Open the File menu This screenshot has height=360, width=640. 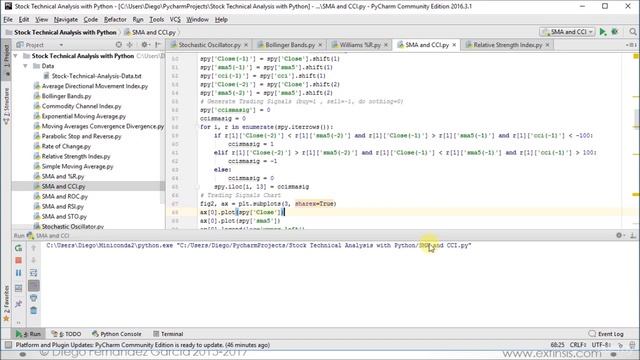click(x=8, y=20)
